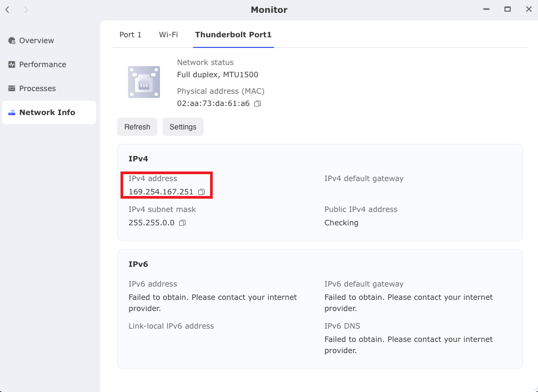Switch to the Wi-Fi tab

click(168, 35)
